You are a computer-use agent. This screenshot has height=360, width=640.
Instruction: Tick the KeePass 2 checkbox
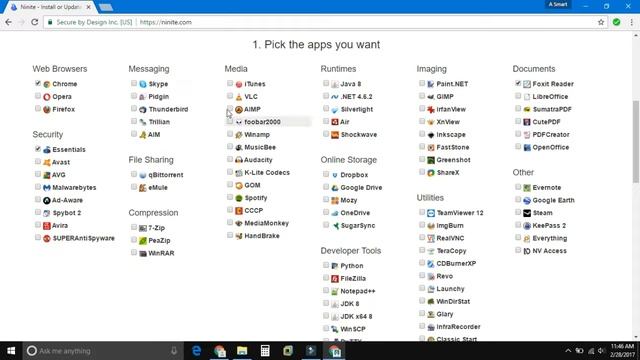click(x=518, y=225)
